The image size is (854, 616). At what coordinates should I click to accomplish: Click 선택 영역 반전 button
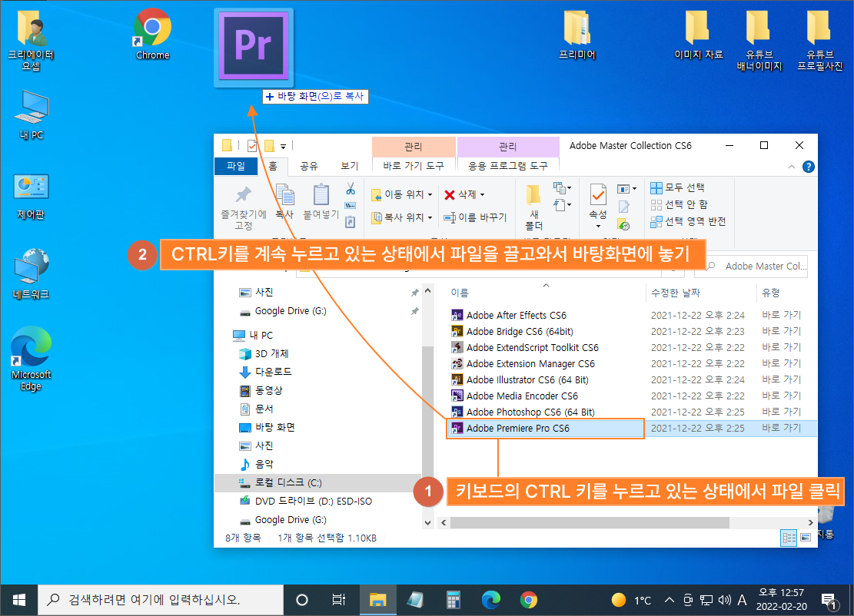tap(688, 221)
